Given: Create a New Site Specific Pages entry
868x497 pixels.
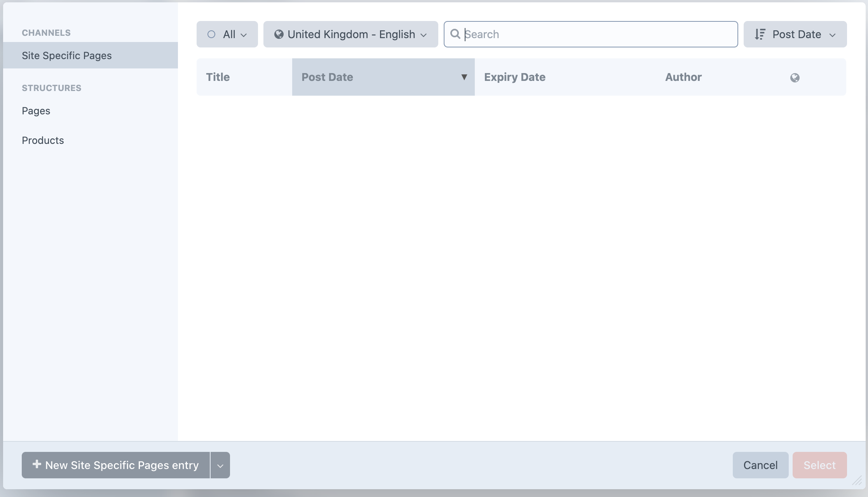Looking at the screenshot, I should click(116, 465).
